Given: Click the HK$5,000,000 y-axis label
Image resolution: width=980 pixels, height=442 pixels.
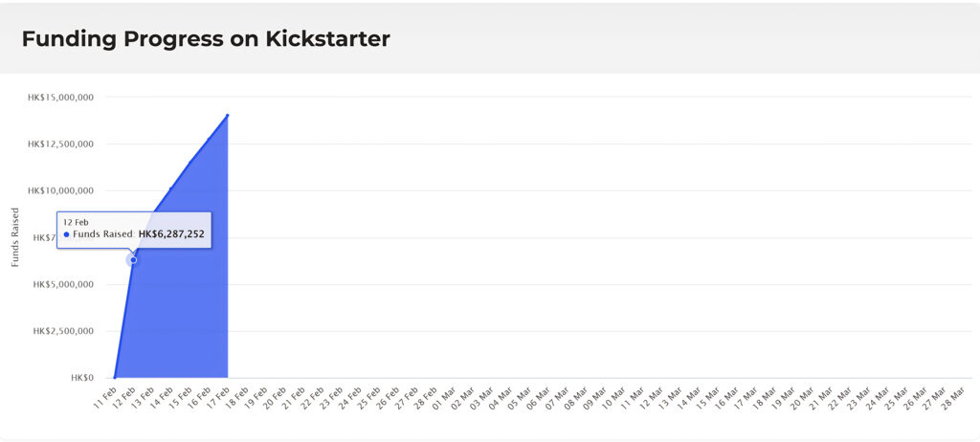Looking at the screenshot, I should (60, 285).
